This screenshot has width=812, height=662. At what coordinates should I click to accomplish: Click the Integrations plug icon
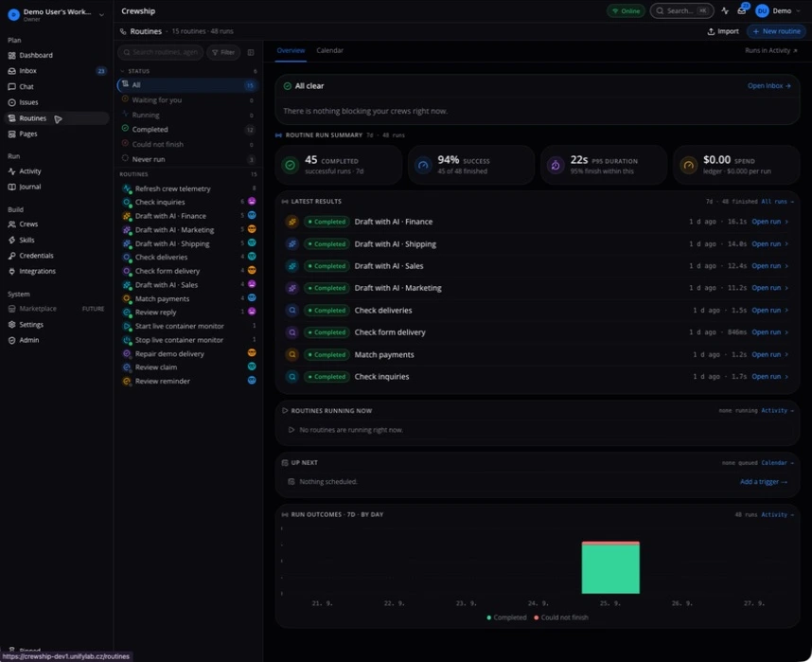(x=12, y=271)
